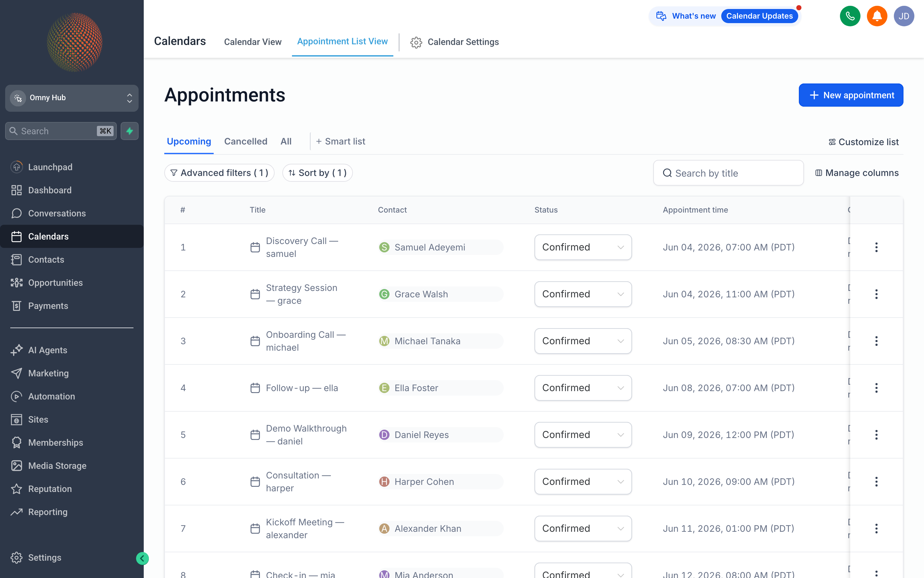Click Jun 09, 2026, 12:00 PM (PDT) cell

point(728,435)
